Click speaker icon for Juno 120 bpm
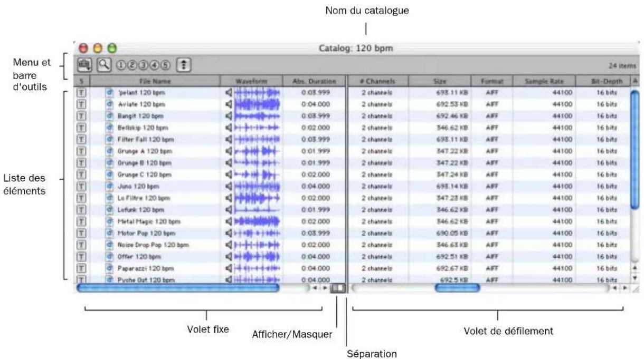644x359 pixels. (228, 186)
